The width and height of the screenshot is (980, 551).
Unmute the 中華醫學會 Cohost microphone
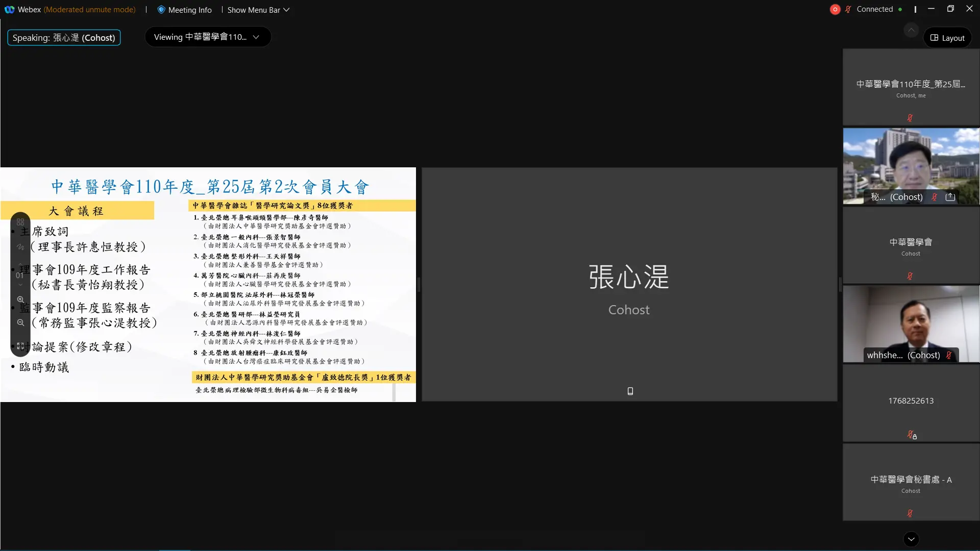[x=910, y=275]
